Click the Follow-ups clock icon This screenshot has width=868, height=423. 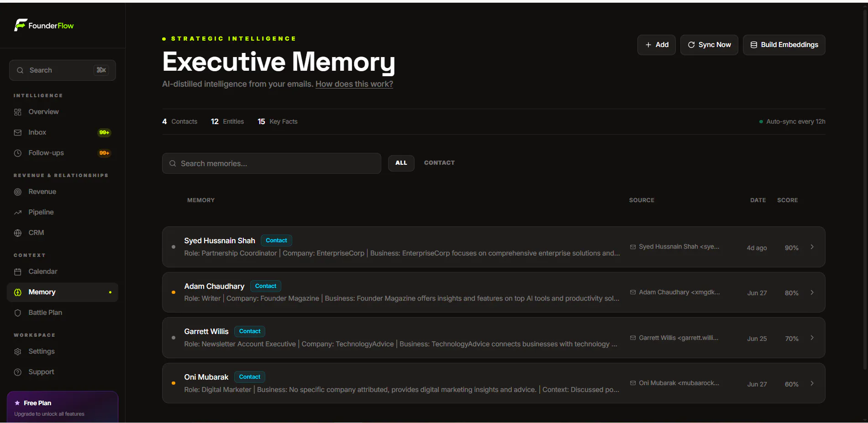[18, 153]
